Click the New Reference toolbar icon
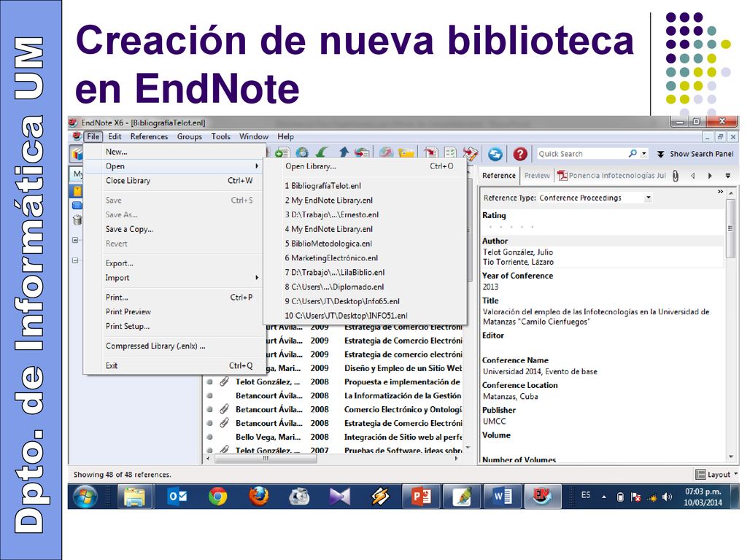The width and height of the screenshot is (747, 560). [x=282, y=153]
